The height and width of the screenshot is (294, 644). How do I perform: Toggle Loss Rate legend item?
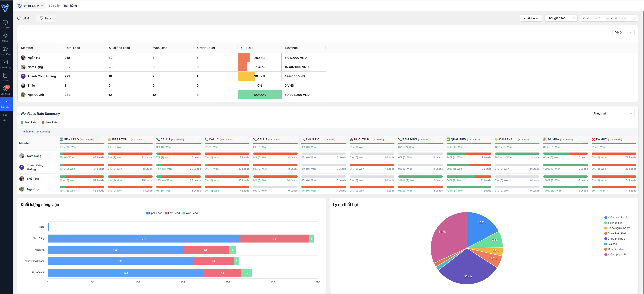point(50,123)
